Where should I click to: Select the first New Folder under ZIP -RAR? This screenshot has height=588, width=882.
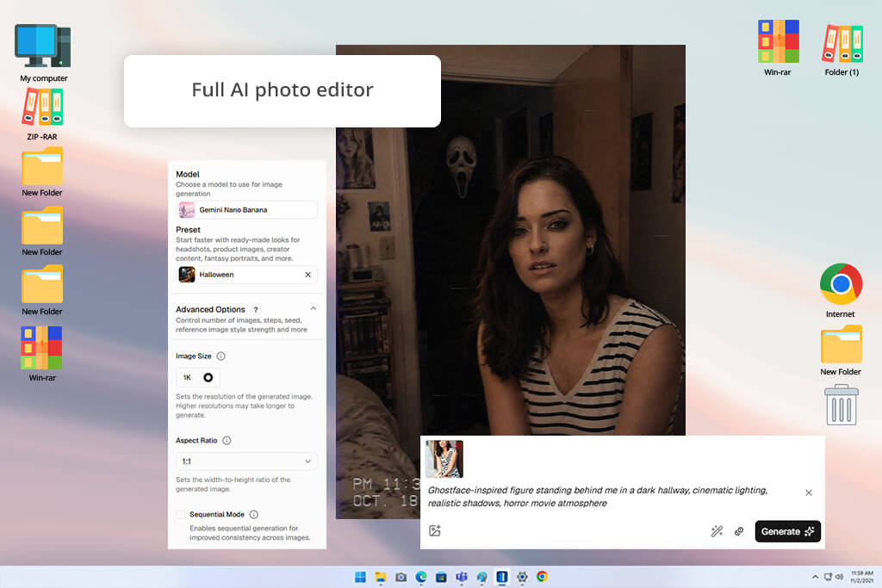pyautogui.click(x=42, y=172)
